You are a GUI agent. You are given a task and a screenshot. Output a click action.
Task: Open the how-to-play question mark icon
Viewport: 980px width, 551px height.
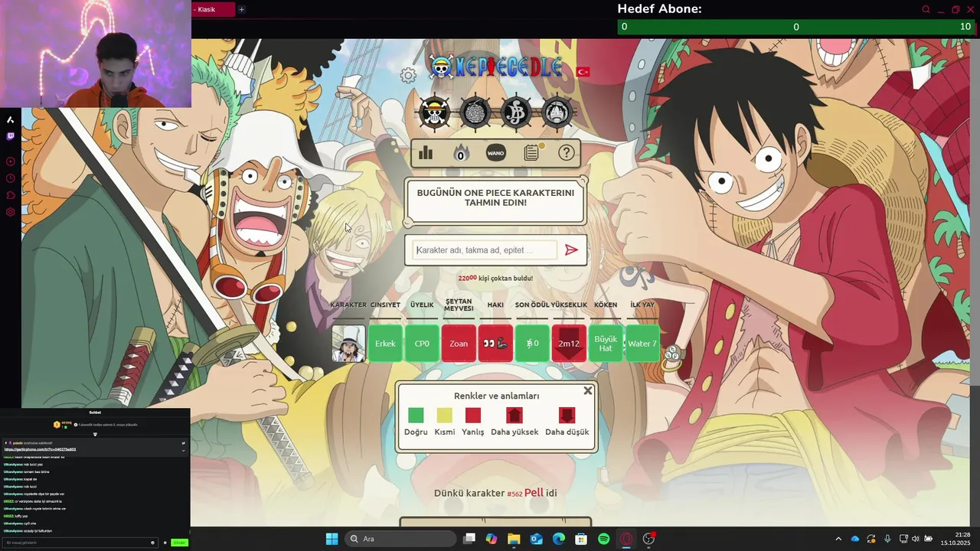(x=567, y=153)
